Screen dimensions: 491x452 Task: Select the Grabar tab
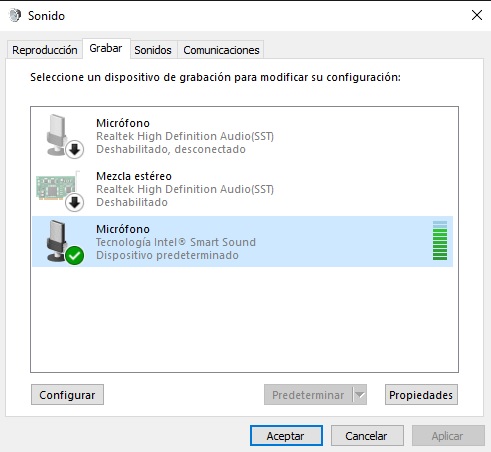[106, 49]
